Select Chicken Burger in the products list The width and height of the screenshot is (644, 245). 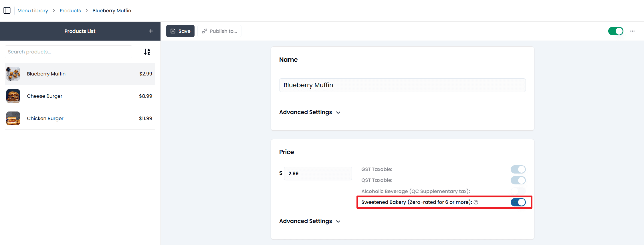(x=80, y=118)
